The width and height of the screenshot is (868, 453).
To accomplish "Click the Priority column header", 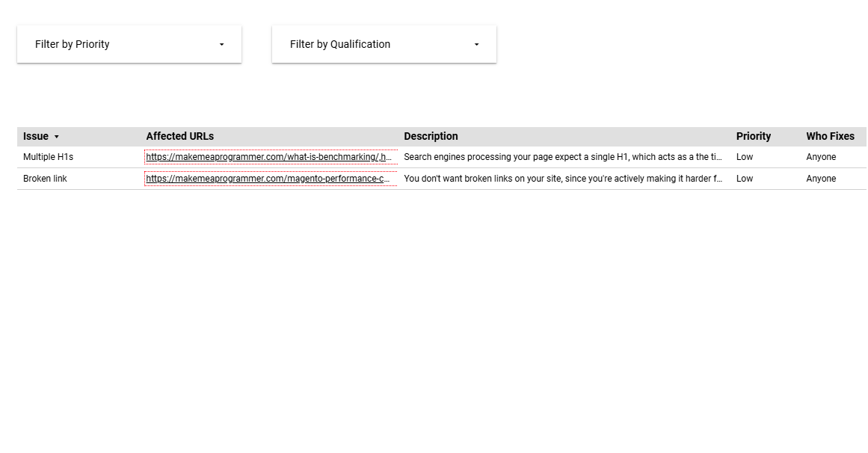I will tap(753, 136).
